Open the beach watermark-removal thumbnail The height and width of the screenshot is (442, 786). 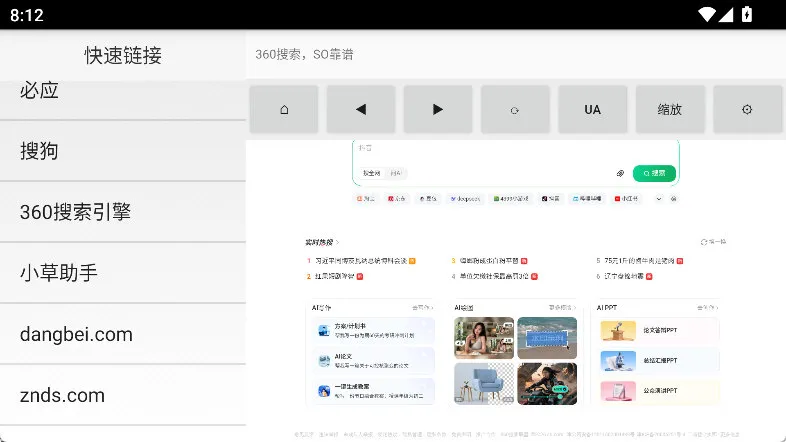tap(547, 338)
